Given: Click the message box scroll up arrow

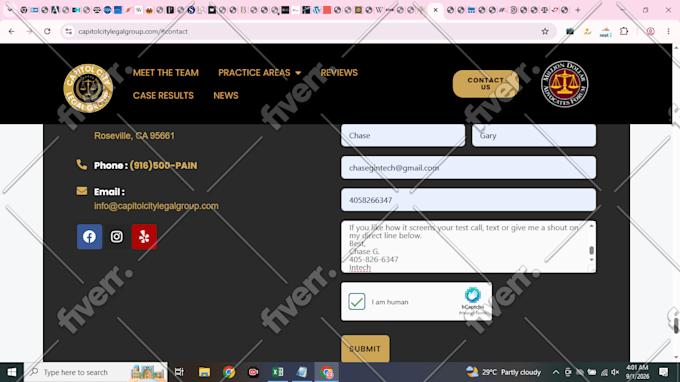Looking at the screenshot, I should click(x=591, y=225).
